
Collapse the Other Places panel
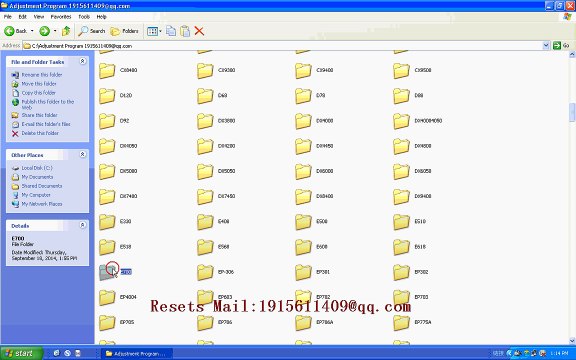coord(83,154)
